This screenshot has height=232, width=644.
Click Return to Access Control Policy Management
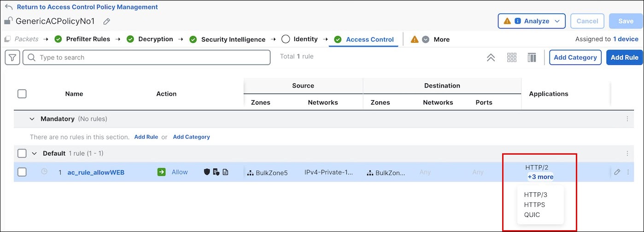tap(88, 7)
